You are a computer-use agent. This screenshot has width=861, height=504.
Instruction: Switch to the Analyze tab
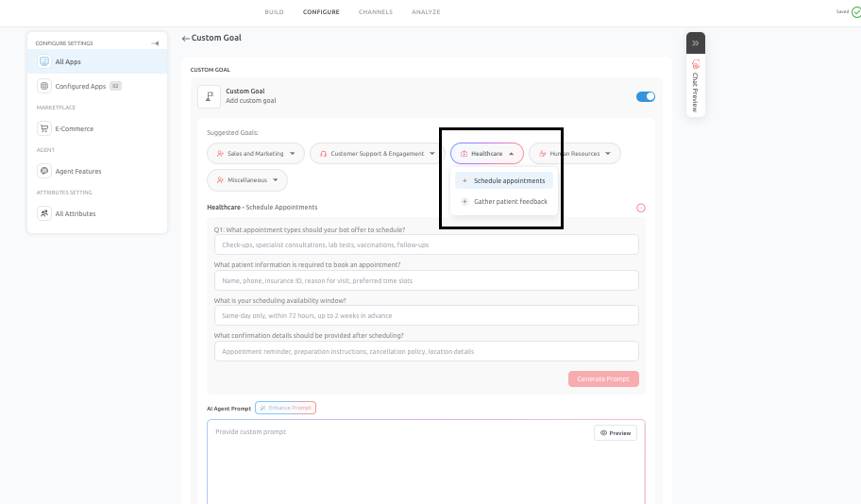point(426,12)
